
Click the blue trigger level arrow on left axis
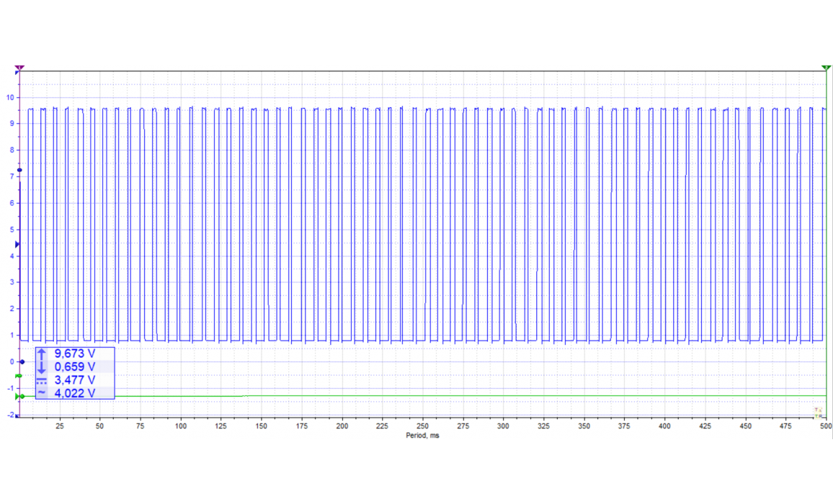point(18,245)
